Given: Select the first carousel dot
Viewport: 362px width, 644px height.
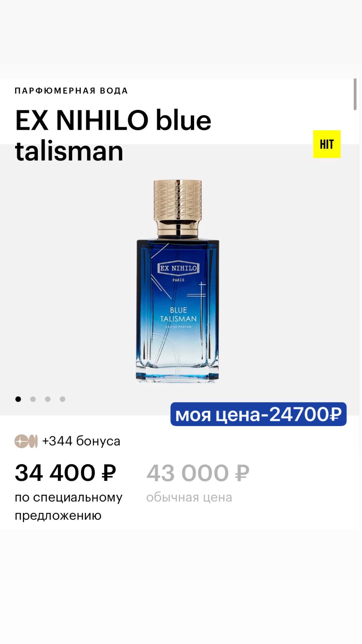Looking at the screenshot, I should coord(18,399).
